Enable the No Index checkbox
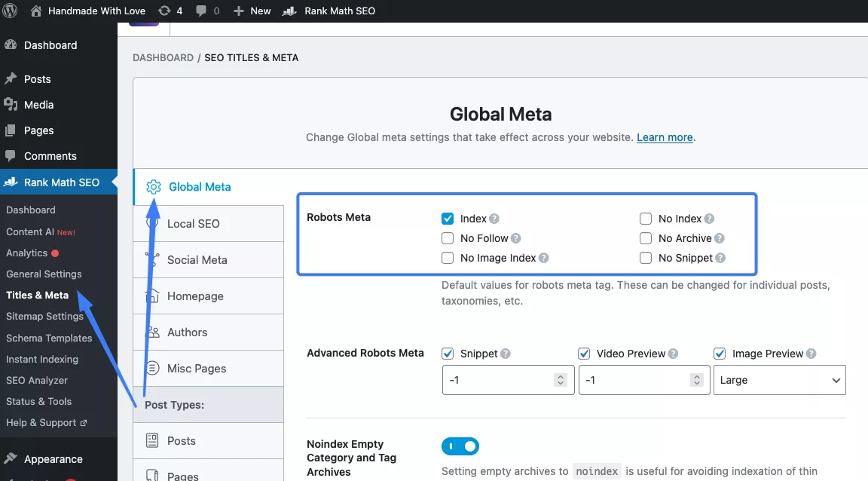The height and width of the screenshot is (481, 868). click(646, 219)
